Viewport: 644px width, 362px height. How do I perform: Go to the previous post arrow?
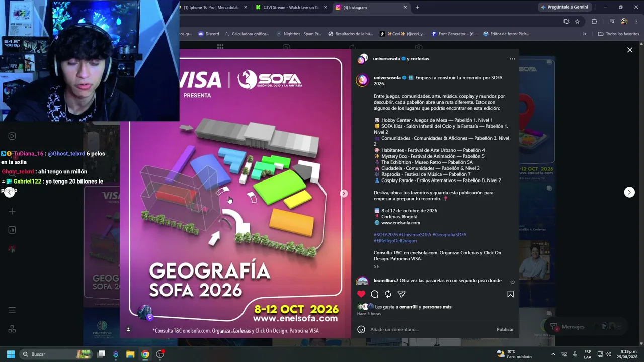9,192
